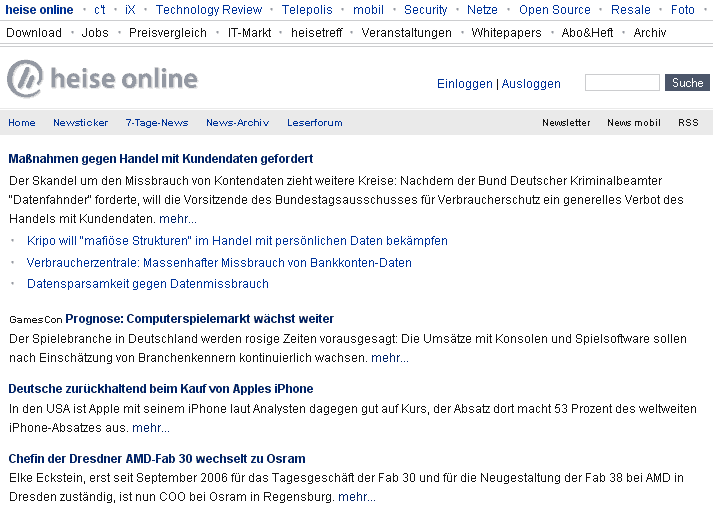
Task: Select RSS in the navigation bar
Action: (688, 123)
